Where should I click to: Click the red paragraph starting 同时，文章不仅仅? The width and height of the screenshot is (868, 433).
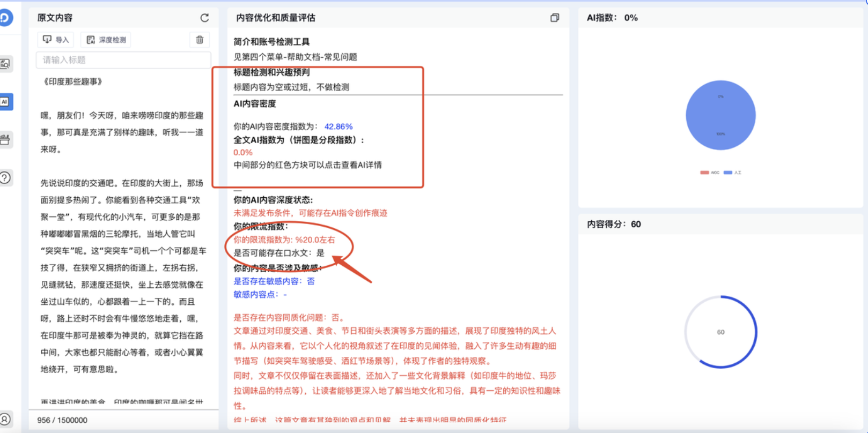[396, 391]
